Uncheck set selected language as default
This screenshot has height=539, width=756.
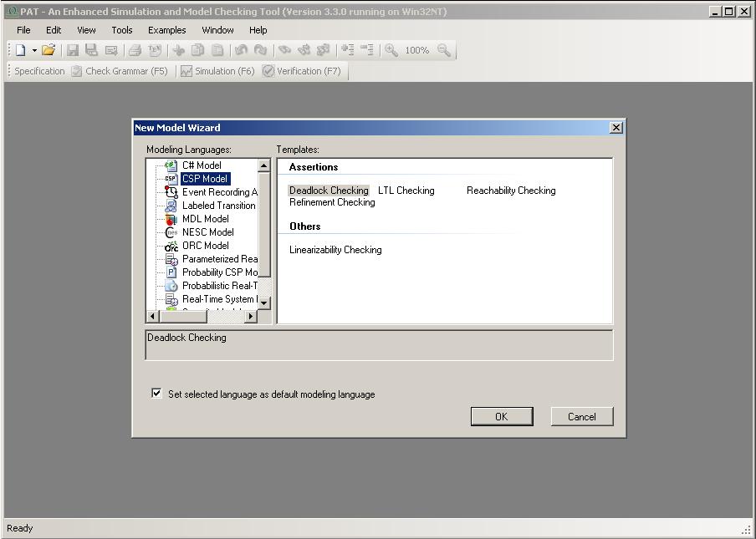pyautogui.click(x=156, y=394)
